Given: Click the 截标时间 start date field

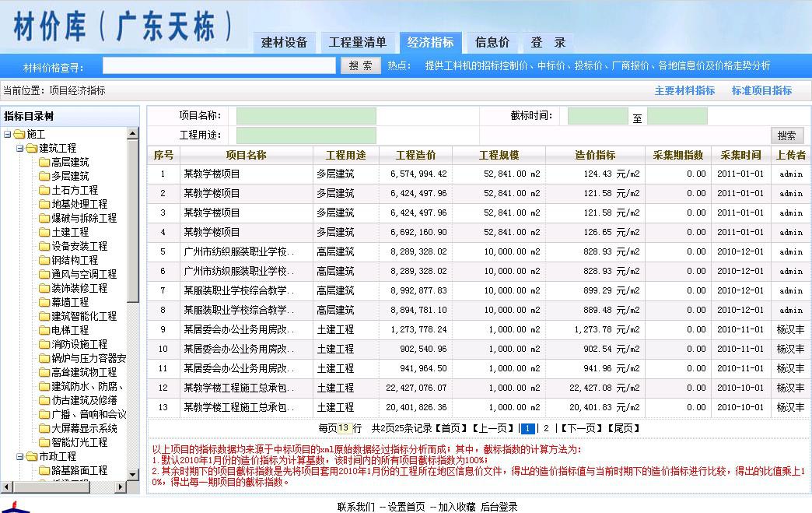Looking at the screenshot, I should point(597,116).
